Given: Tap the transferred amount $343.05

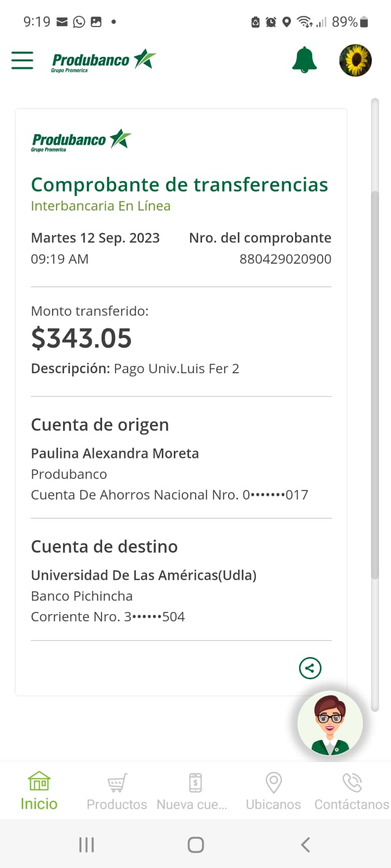Looking at the screenshot, I should [x=81, y=338].
